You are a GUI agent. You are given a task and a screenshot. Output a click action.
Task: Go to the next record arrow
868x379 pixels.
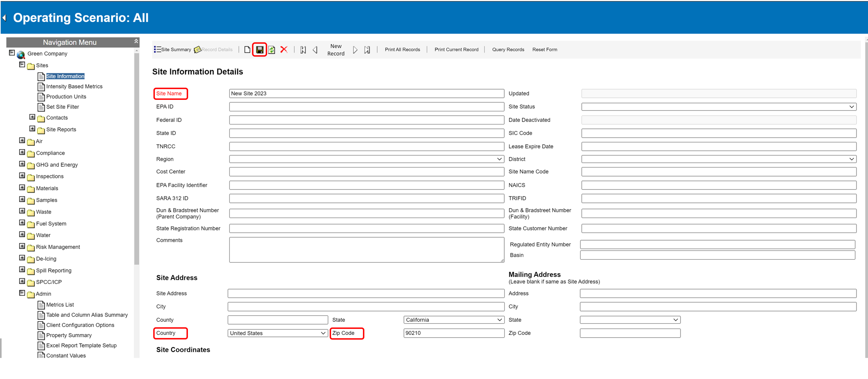point(355,50)
